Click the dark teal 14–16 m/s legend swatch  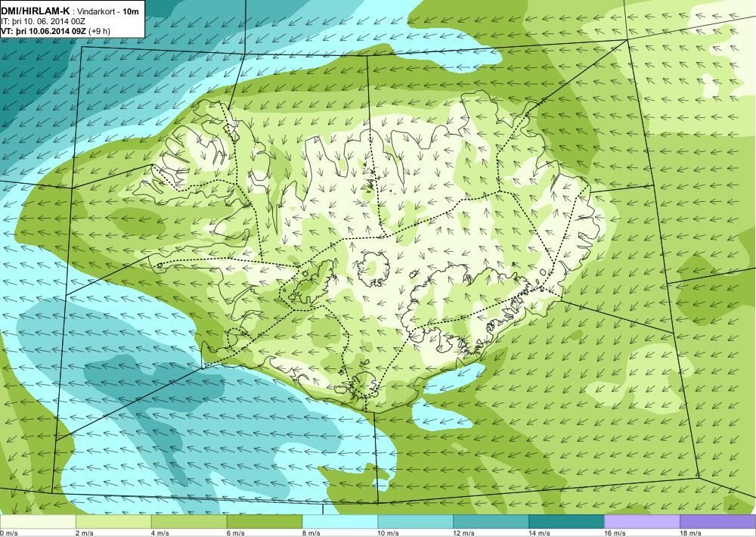coord(566,522)
